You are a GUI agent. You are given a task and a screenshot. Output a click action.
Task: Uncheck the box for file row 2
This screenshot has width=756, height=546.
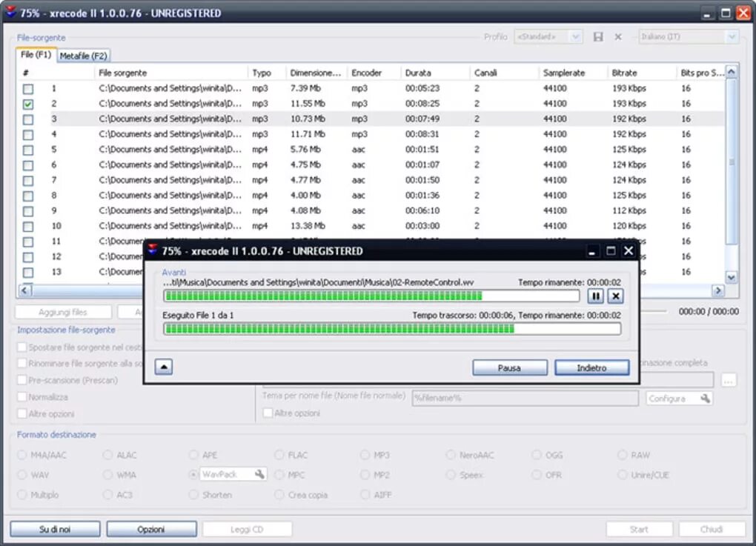(x=28, y=104)
